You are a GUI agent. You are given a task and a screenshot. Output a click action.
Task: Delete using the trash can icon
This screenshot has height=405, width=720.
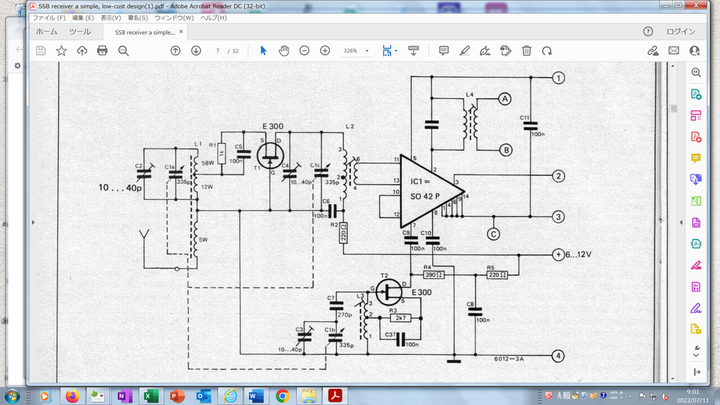coord(526,50)
